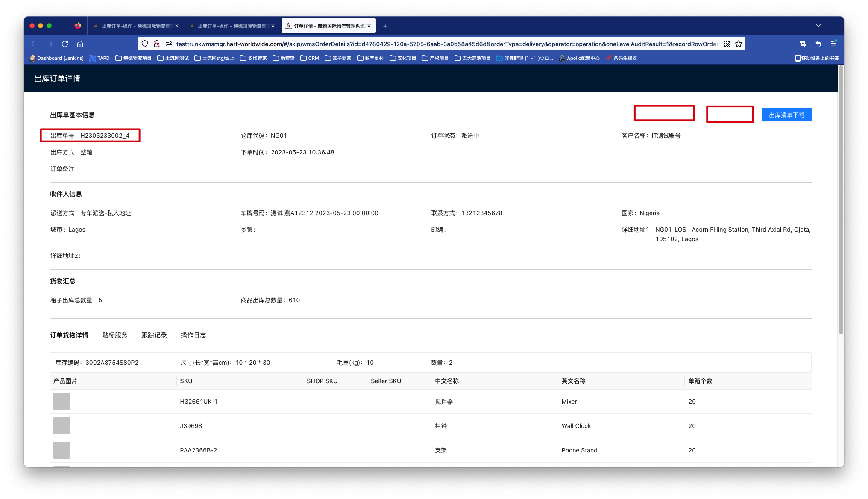Click 出库清单下载 button
Viewport: 868px width, 499px height.
tap(786, 115)
